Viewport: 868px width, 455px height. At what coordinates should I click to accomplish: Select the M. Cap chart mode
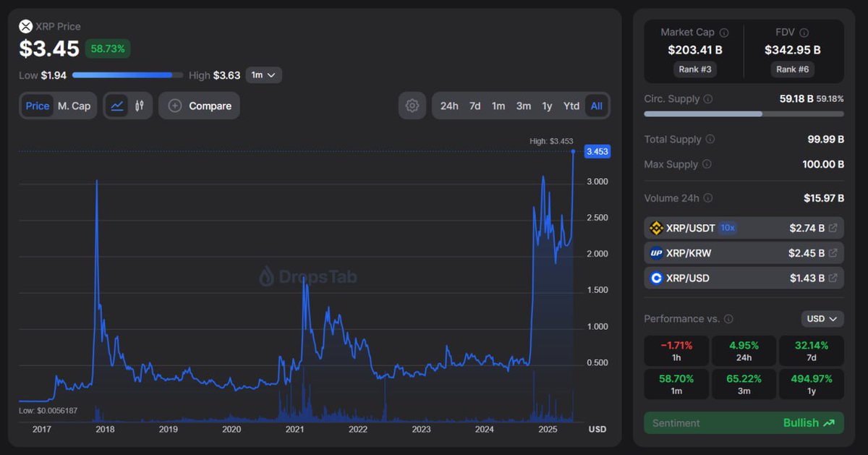pyautogui.click(x=75, y=106)
